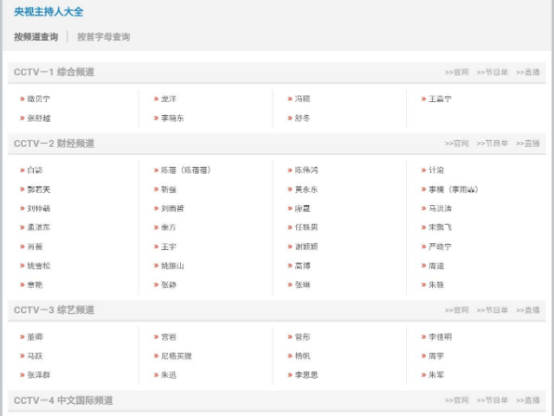Open host 高博 under CCTV-2

click(x=302, y=266)
